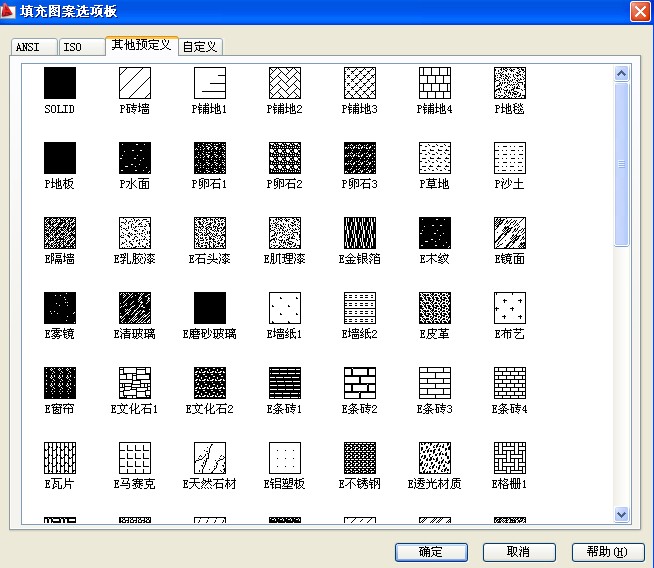Switch to the ANSI tab
654x568 pixels.
34,47
